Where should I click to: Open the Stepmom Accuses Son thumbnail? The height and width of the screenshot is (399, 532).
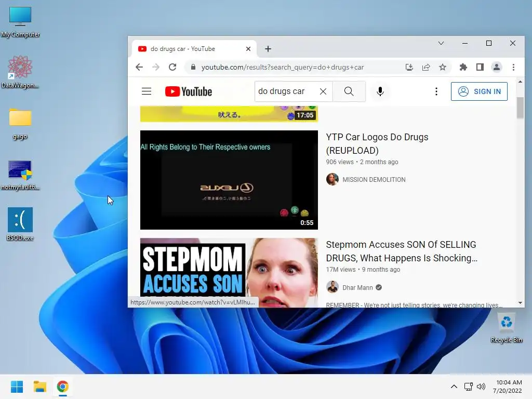(229, 272)
